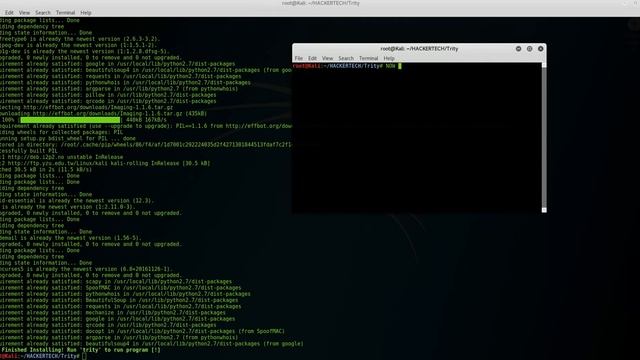Click the 'scapy' requirement satisfied line
The width and height of the screenshot is (640, 360).
click(x=116, y=282)
